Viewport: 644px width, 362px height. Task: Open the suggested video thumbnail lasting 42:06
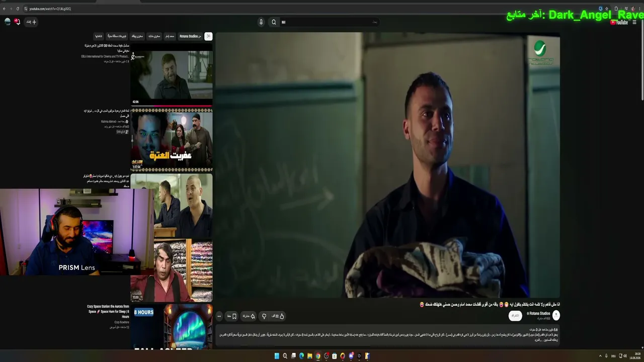tap(172, 74)
